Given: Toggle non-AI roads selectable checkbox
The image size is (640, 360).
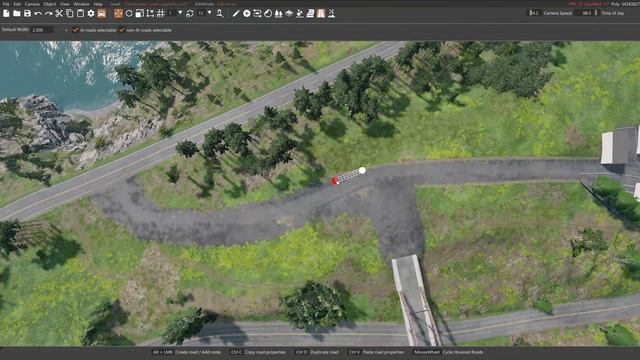Looking at the screenshot, I should click(122, 30).
